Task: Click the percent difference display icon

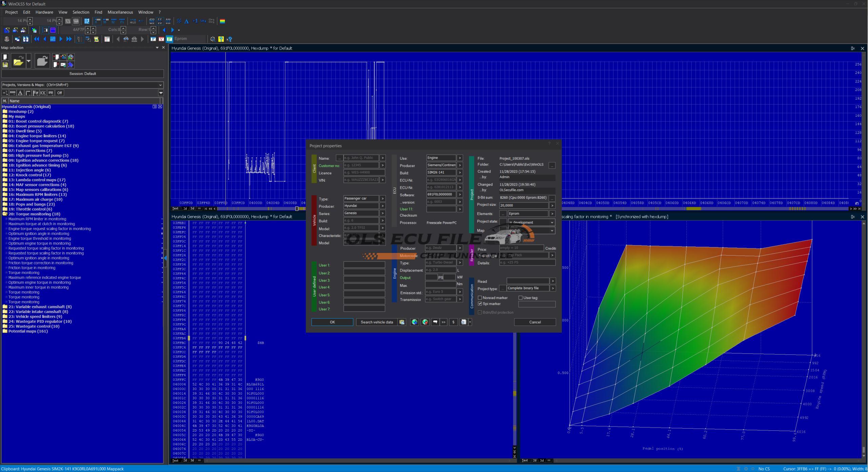Action: 179,21
